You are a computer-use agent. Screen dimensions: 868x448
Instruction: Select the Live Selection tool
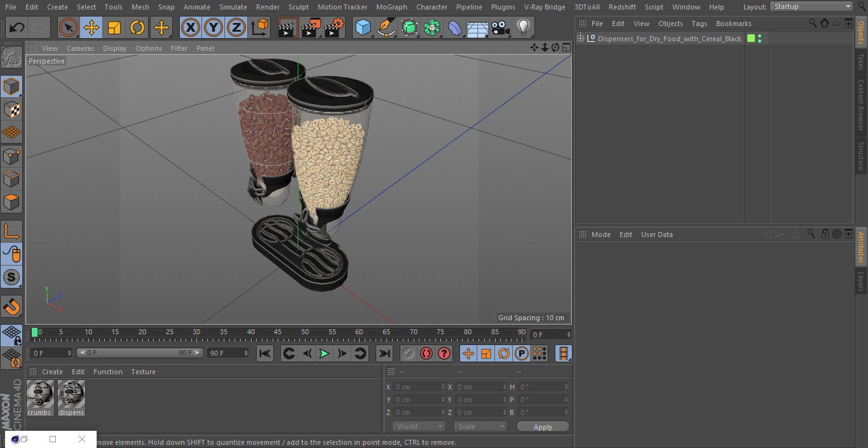pos(68,27)
